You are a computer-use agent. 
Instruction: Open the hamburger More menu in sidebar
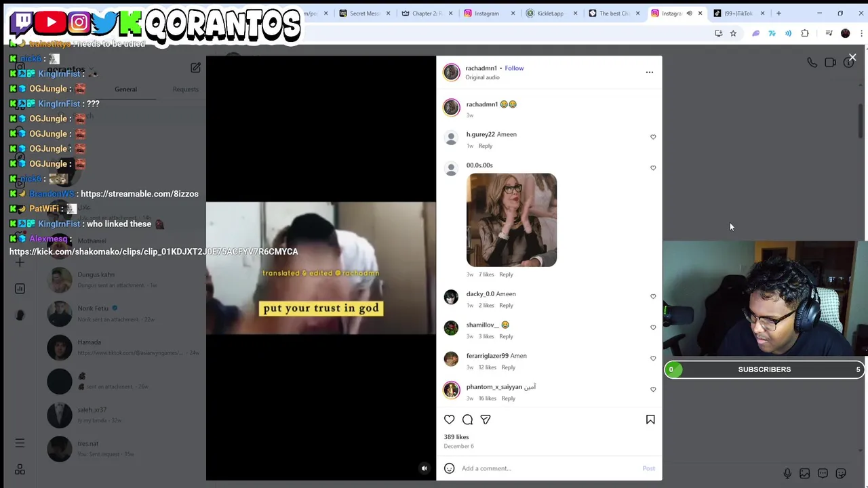20,443
